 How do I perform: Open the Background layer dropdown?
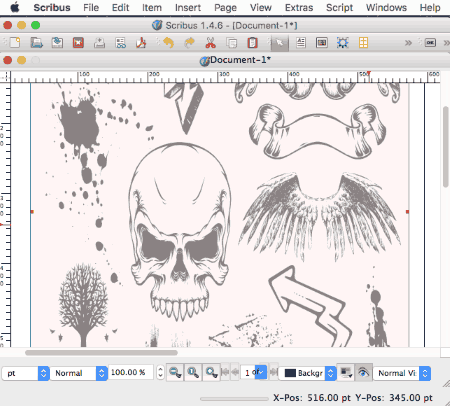pyautogui.click(x=307, y=373)
